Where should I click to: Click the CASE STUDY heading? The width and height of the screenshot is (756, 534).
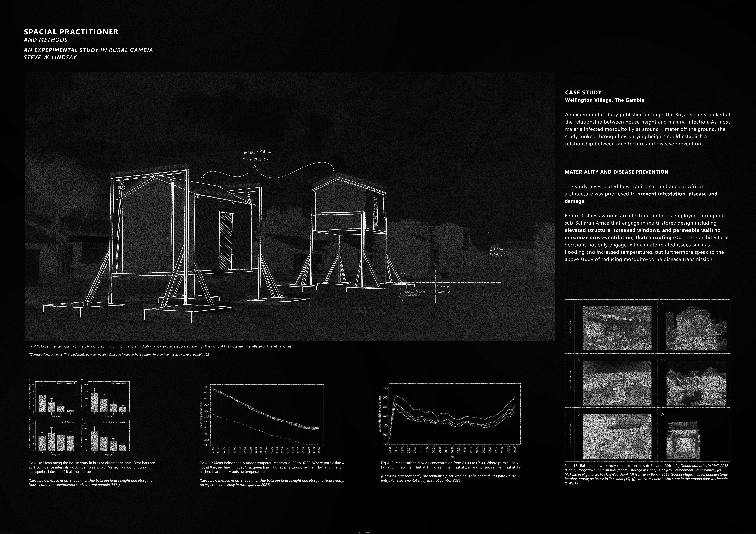[583, 93]
